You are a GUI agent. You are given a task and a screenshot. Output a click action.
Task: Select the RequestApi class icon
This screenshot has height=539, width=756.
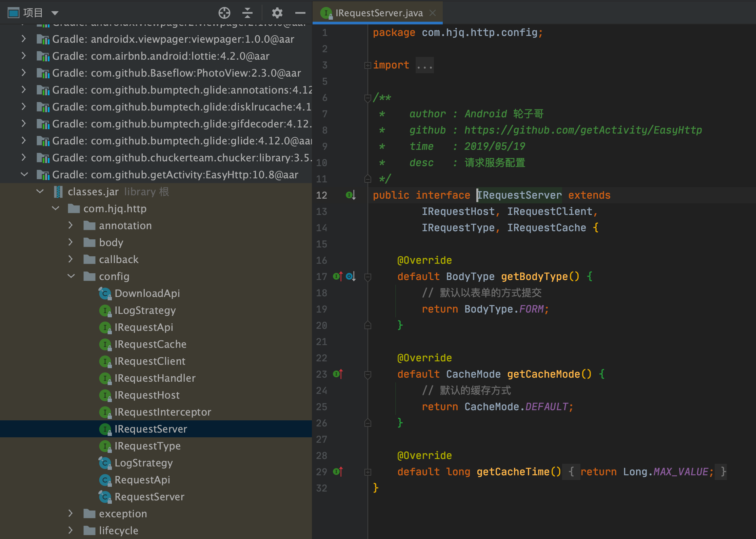point(105,480)
